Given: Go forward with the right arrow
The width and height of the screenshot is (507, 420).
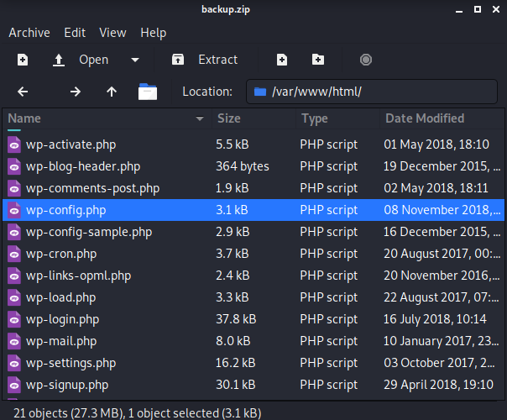Looking at the screenshot, I should click(76, 92).
